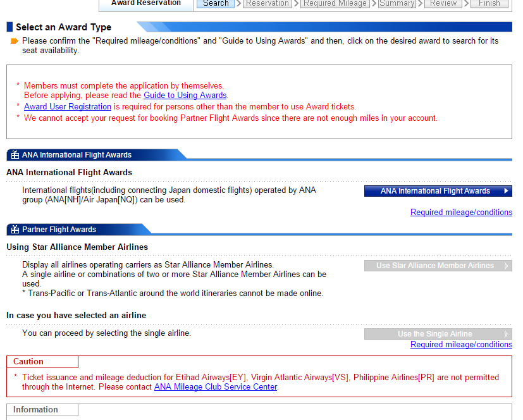Open Required mileage/conditions below Use the Single Airline
The width and height of the screenshot is (523, 420).
coord(461,345)
